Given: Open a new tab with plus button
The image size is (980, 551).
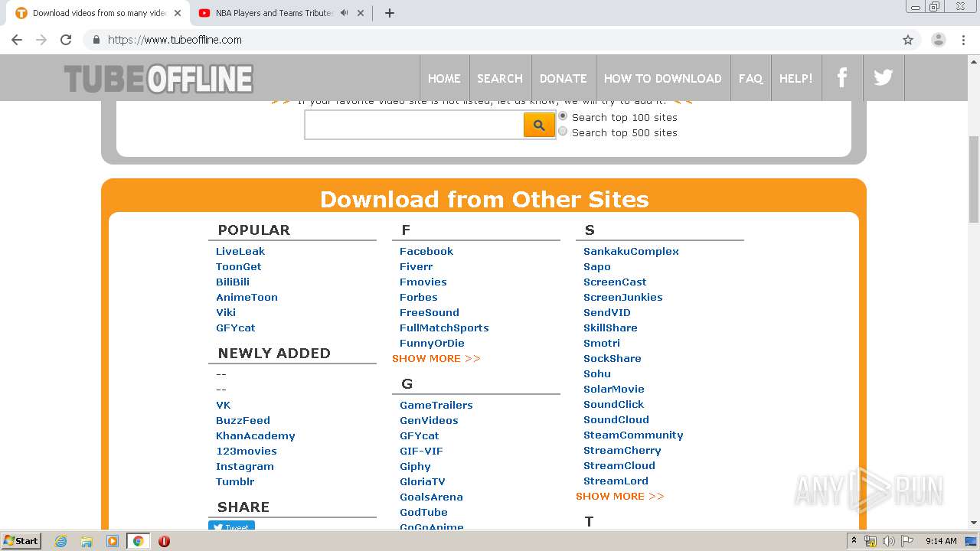Looking at the screenshot, I should (x=389, y=13).
